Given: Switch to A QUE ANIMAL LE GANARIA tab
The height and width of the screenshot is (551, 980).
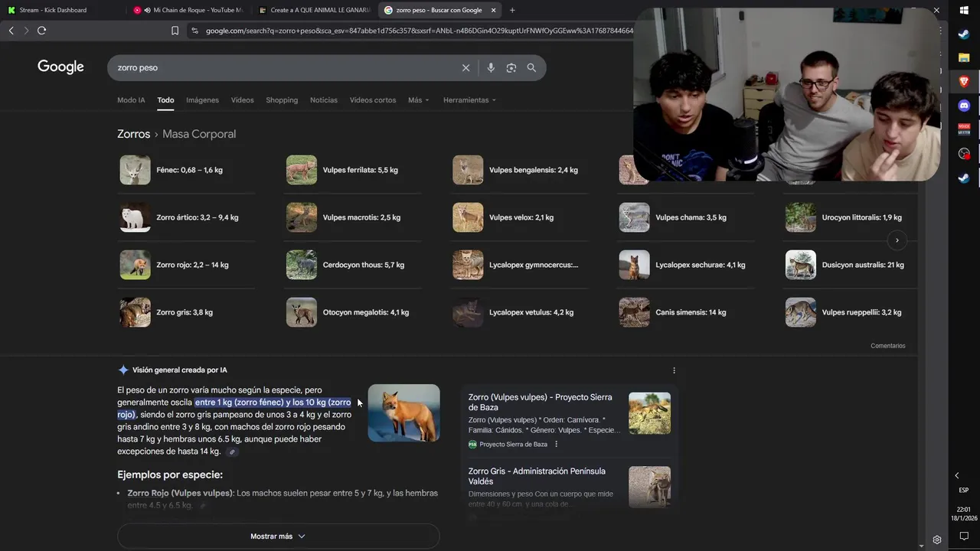Looking at the screenshot, I should click(314, 10).
